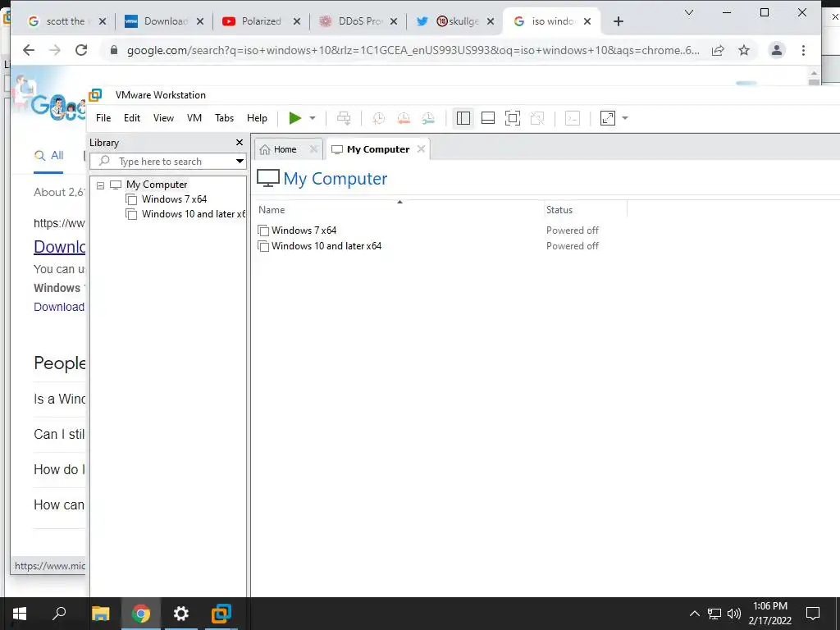Click the Revert to Snapshot icon
This screenshot has height=630, width=840.
[x=404, y=118]
